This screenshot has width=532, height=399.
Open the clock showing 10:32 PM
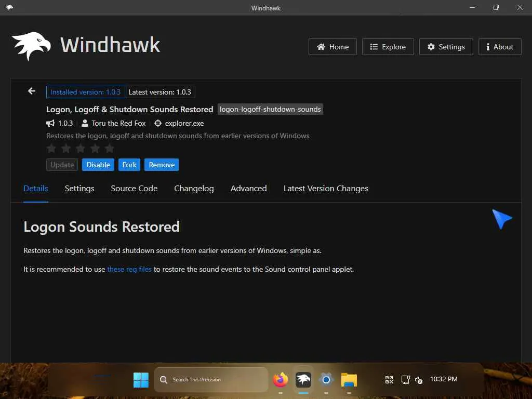click(x=444, y=379)
